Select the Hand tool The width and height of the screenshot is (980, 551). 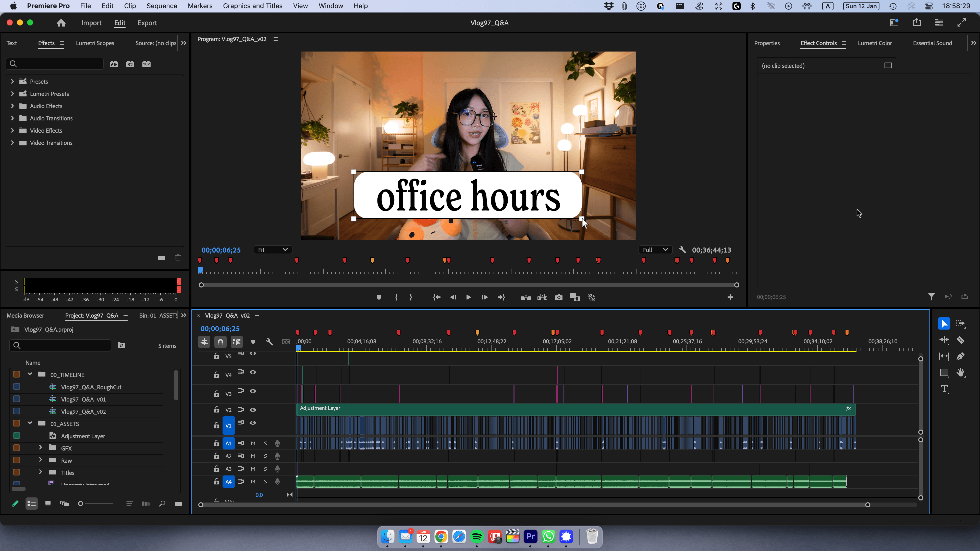coord(960,373)
